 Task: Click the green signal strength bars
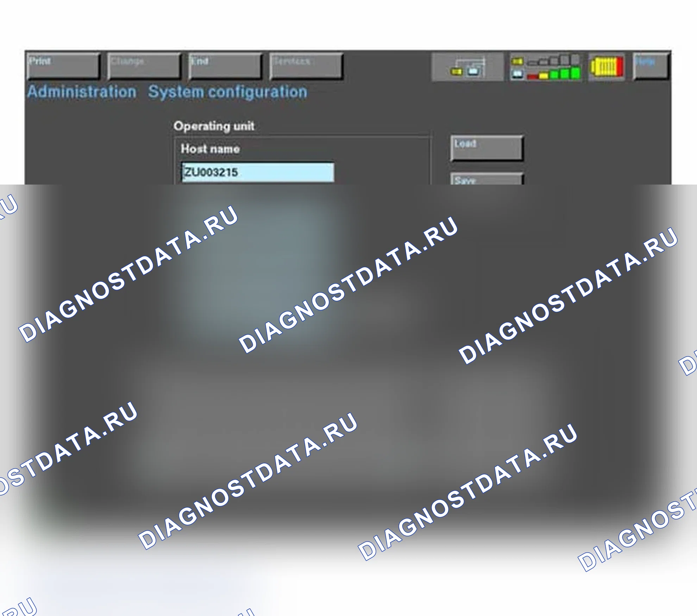point(565,74)
